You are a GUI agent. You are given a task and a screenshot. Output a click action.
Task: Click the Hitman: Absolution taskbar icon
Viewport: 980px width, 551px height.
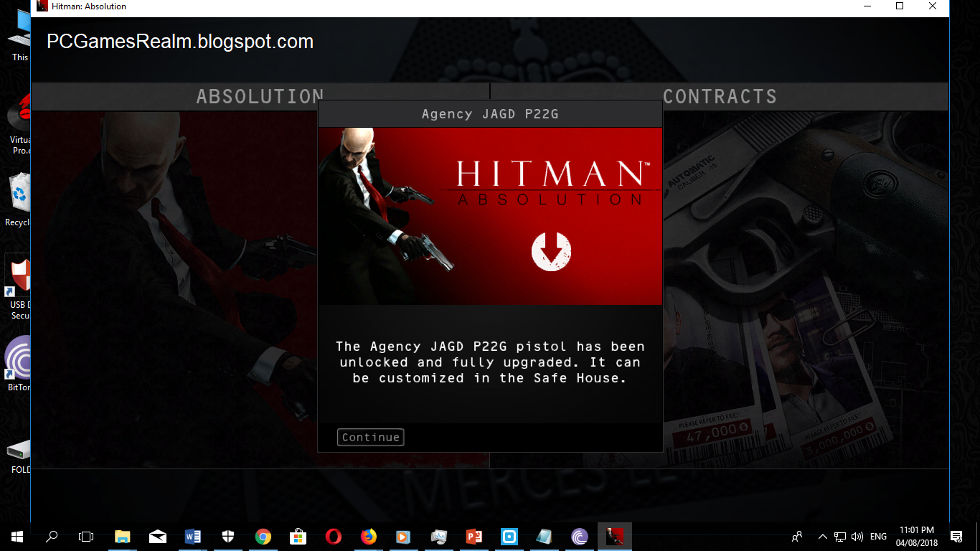click(x=615, y=536)
